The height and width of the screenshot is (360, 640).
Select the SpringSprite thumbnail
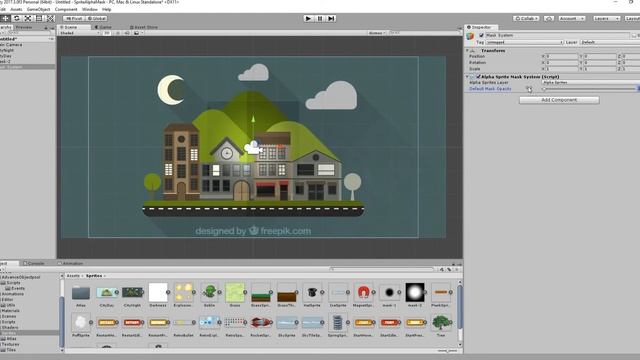(338, 322)
